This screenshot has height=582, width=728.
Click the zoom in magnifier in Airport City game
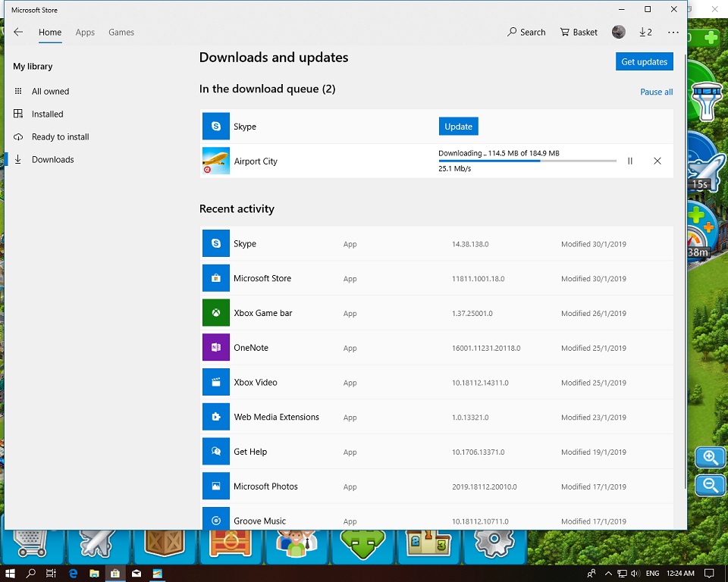[710, 458]
